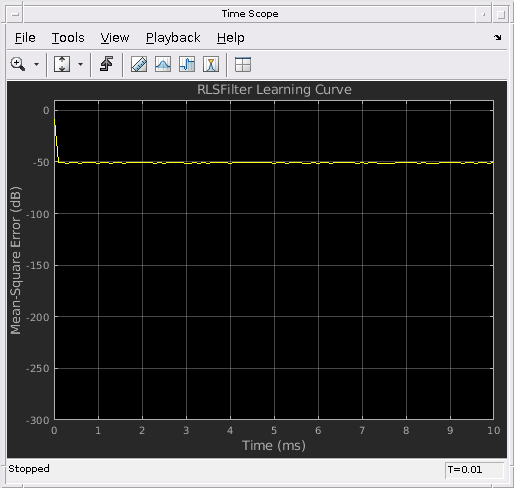This screenshot has height=488, width=514.
Task: Select the Zoom In tool
Action: tap(18, 64)
